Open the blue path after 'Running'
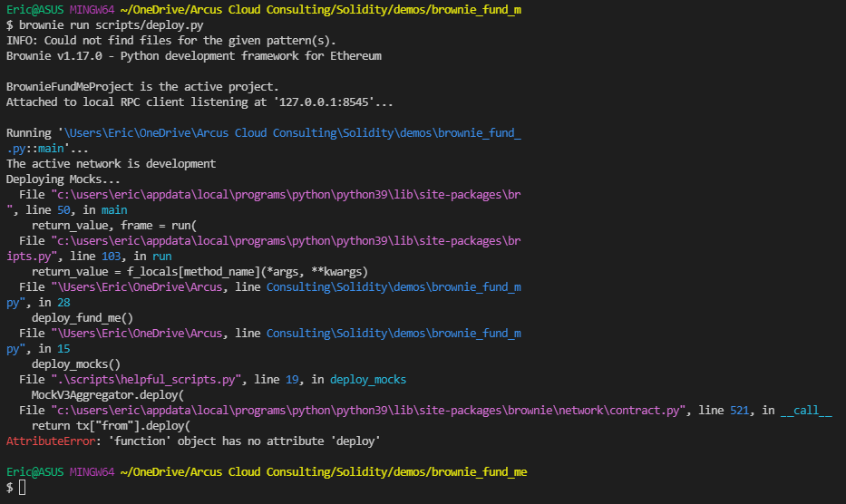846x504 pixels. (x=293, y=133)
